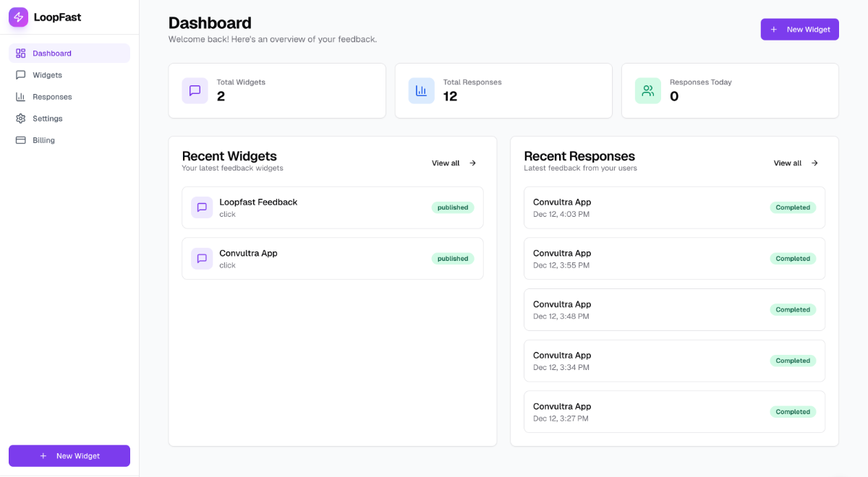The image size is (868, 477).
Task: Click the Total Responses bar chart icon
Action: [x=421, y=90]
